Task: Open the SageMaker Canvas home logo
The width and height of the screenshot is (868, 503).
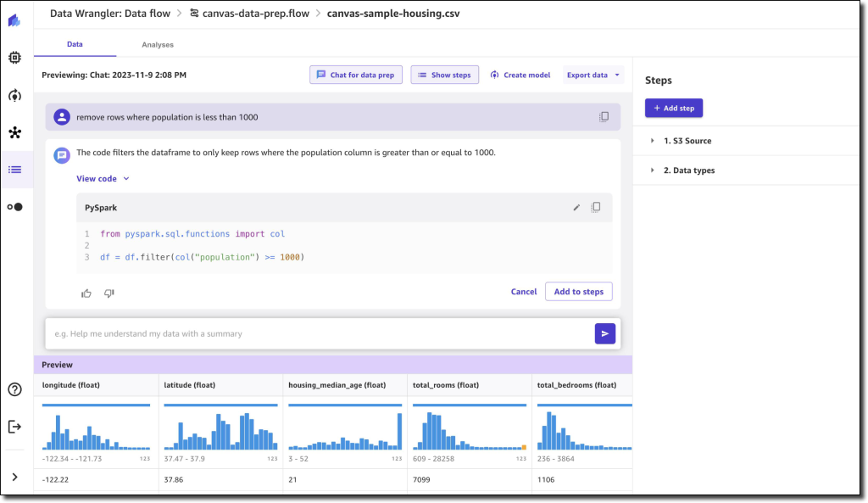Action: pyautogui.click(x=13, y=20)
